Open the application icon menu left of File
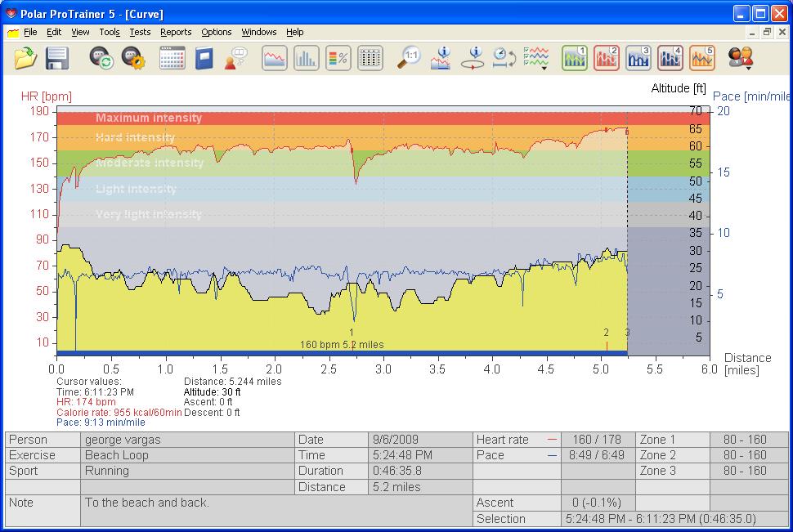 [13, 33]
